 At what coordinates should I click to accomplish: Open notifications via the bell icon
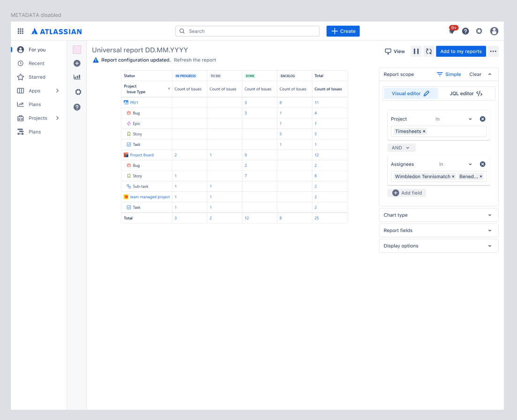pos(450,31)
